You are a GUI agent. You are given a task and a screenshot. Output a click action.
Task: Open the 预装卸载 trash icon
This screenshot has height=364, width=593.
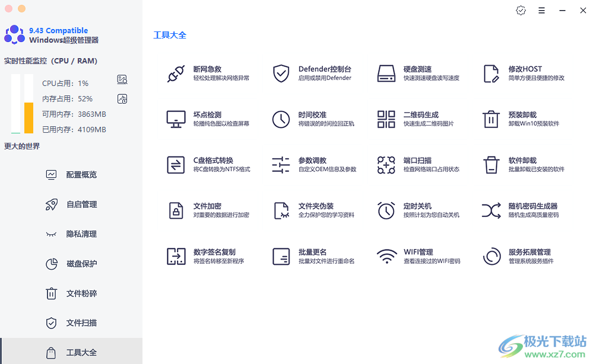tap(491, 119)
